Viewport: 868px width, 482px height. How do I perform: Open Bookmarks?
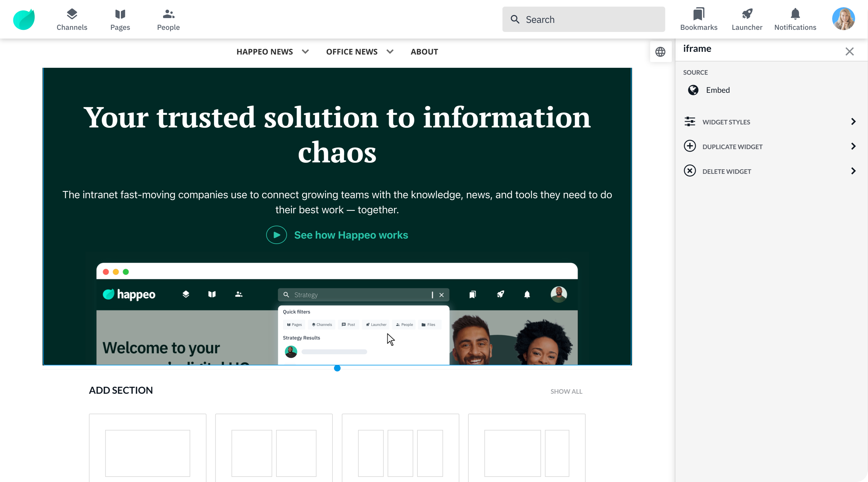[x=699, y=20]
